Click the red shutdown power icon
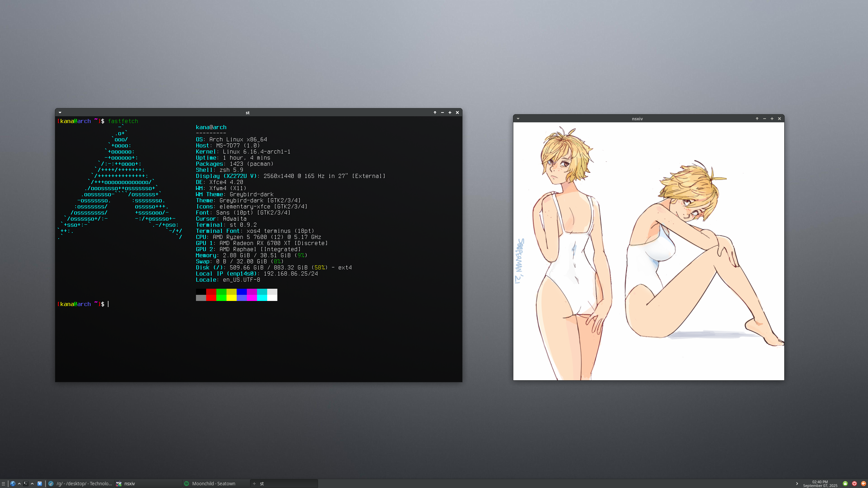This screenshot has height=488, width=868. click(x=854, y=484)
